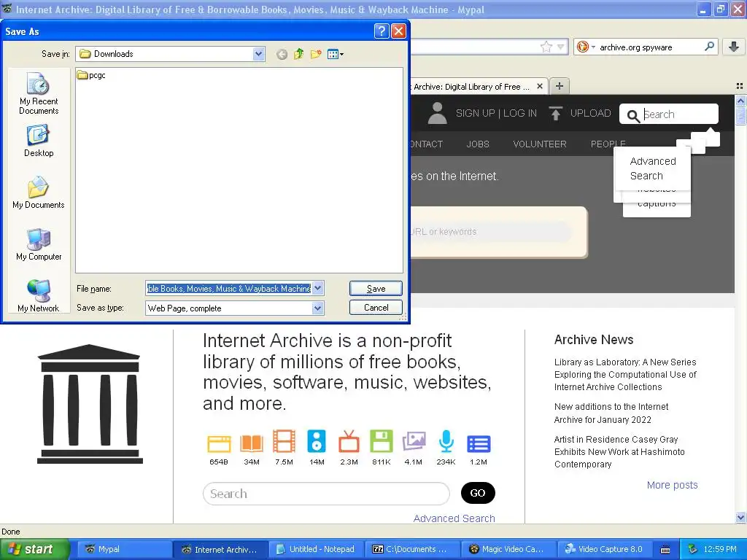Go up one folder level in Save As

298,54
